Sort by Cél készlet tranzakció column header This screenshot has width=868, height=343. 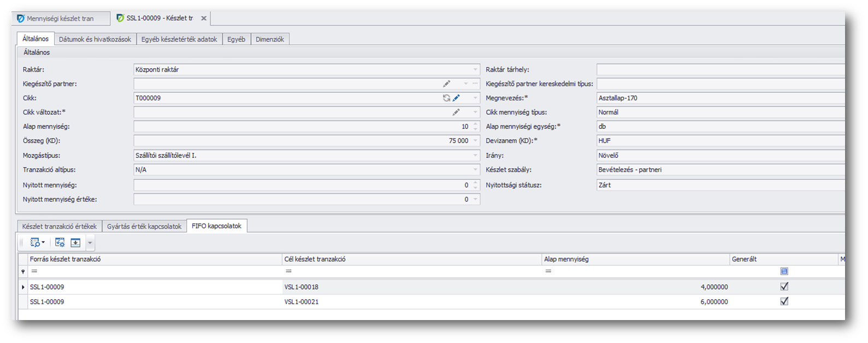click(x=315, y=259)
